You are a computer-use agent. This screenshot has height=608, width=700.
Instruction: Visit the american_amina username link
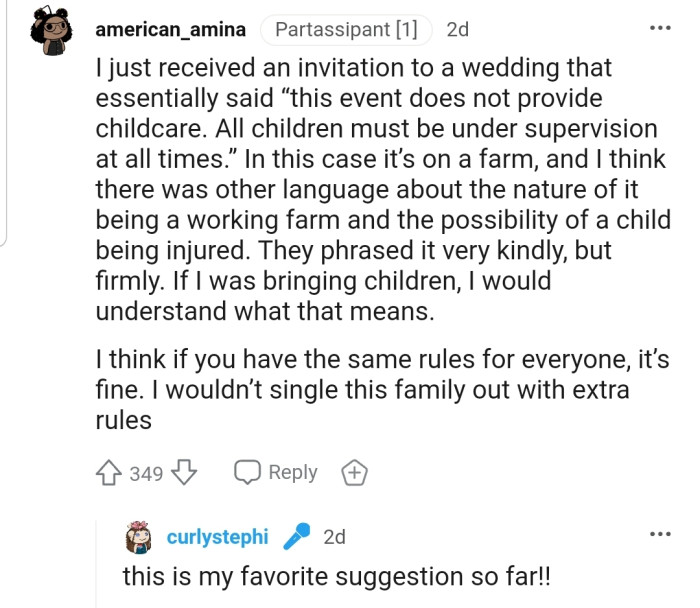pyautogui.click(x=170, y=29)
